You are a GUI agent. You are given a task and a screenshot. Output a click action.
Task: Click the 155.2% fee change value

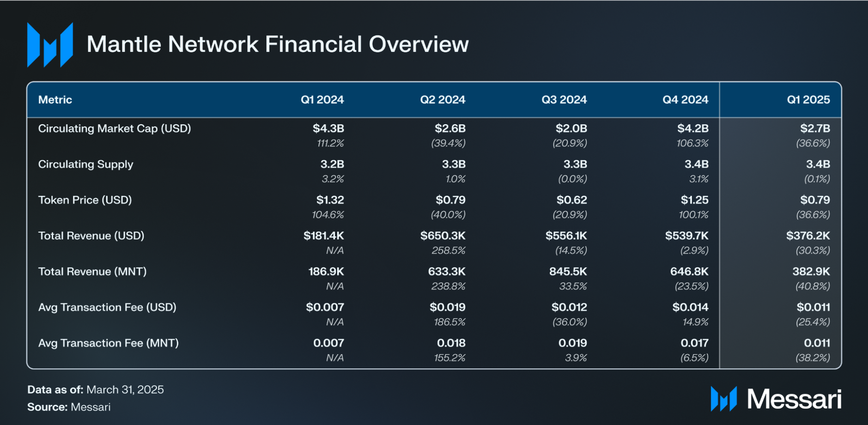click(450, 358)
